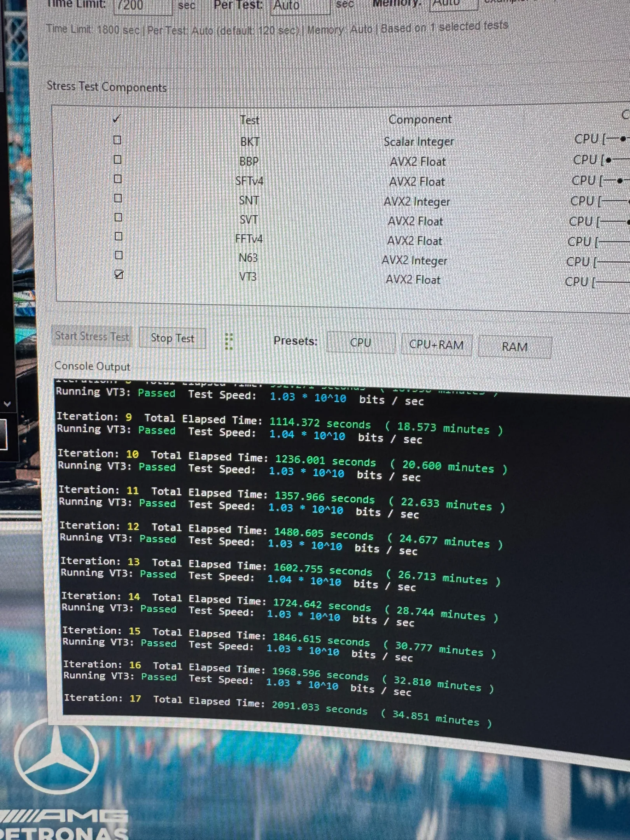This screenshot has width=630, height=840.
Task: Select the SVT test checkbox
Action: [118, 217]
